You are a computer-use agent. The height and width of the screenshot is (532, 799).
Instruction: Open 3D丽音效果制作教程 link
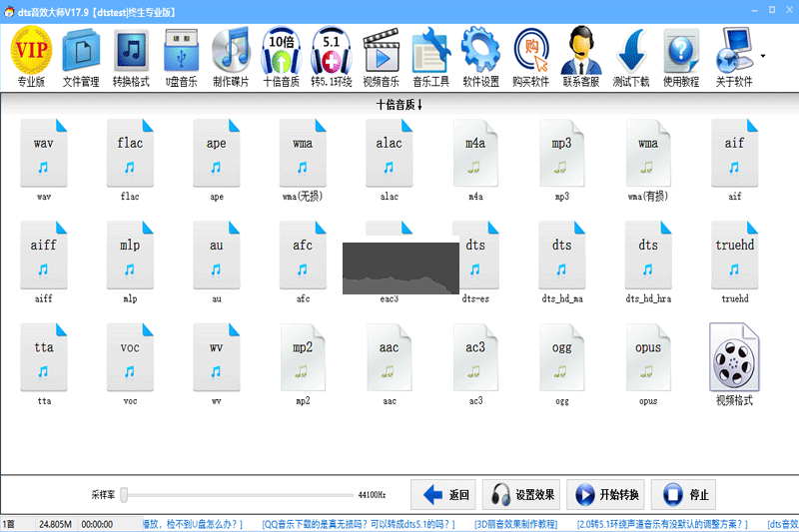pyautogui.click(x=516, y=524)
